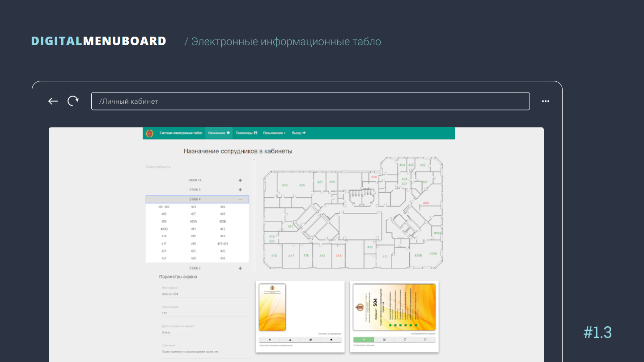Open the three-dots browser menu
The width and height of the screenshot is (644, 362).
pyautogui.click(x=545, y=101)
